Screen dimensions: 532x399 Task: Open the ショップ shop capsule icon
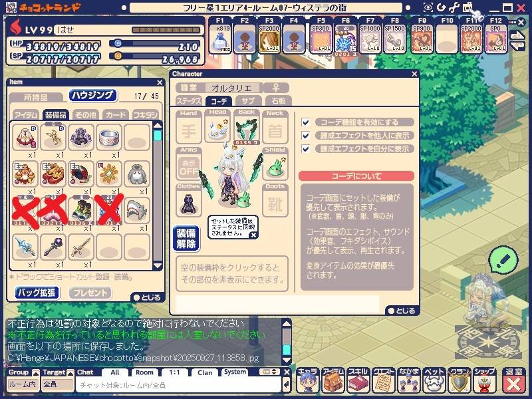point(484,380)
